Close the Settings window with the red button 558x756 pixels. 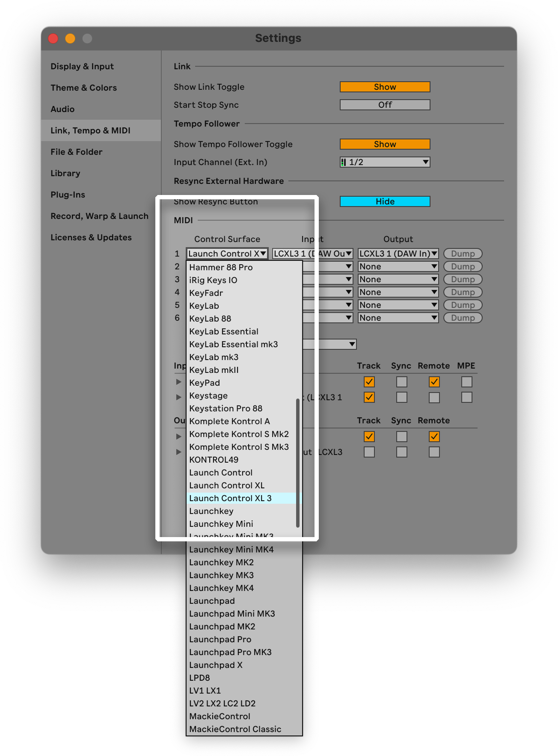pos(53,38)
